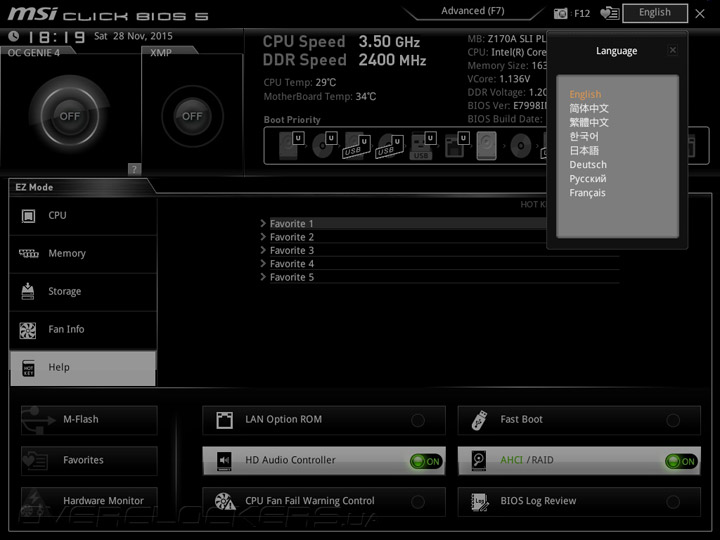Click the UEFI optical disc boot icon
Image resolution: width=720 pixels, height=540 pixels.
[x=324, y=145]
